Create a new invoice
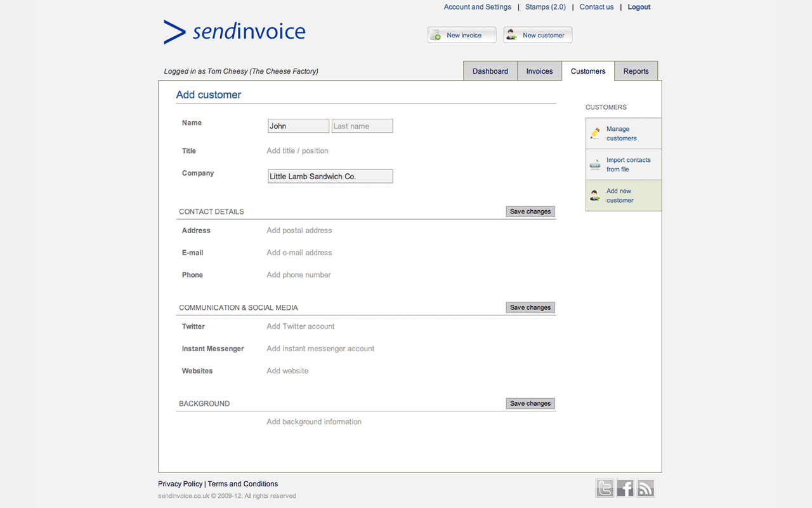The height and width of the screenshot is (508, 812). point(461,34)
